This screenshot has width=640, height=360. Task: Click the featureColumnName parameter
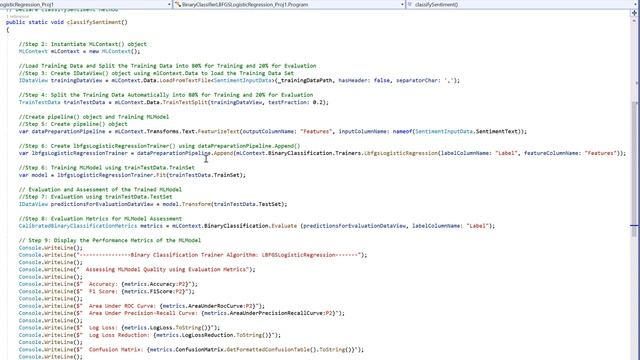pyautogui.click(x=551, y=153)
